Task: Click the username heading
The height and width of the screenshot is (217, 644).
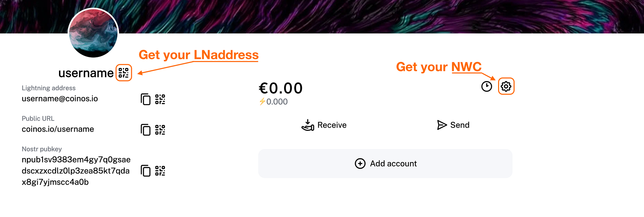Action: click(86, 73)
